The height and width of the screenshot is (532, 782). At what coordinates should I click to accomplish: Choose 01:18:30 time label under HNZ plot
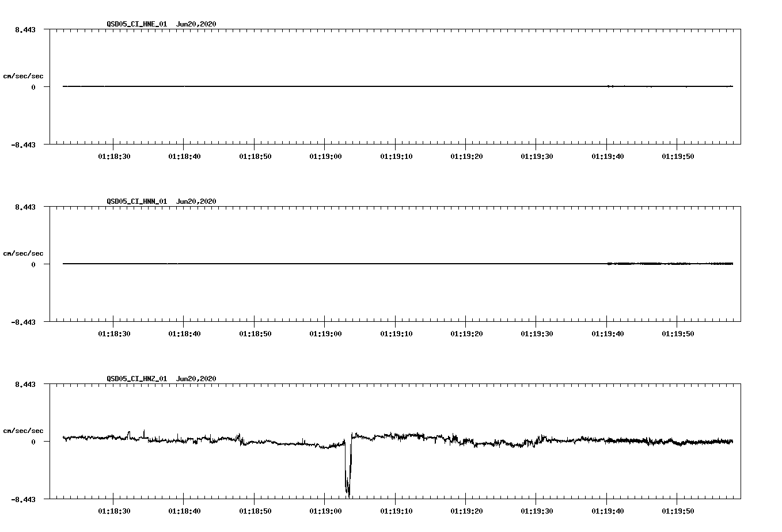coord(114,511)
